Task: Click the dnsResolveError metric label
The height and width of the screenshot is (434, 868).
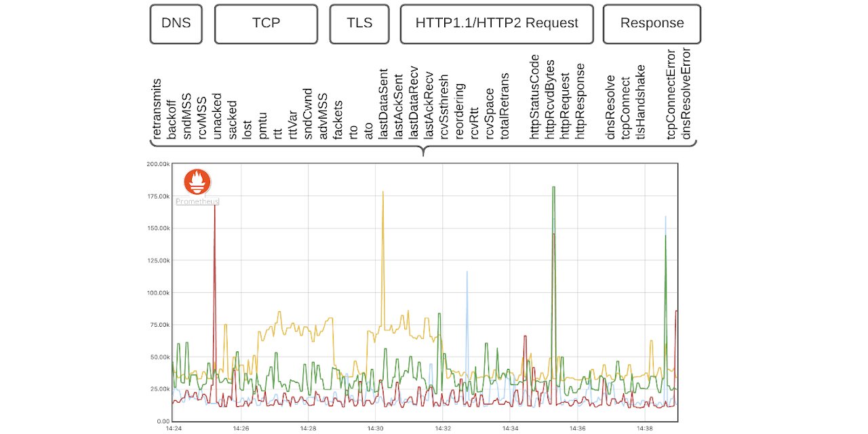Action: [x=686, y=94]
